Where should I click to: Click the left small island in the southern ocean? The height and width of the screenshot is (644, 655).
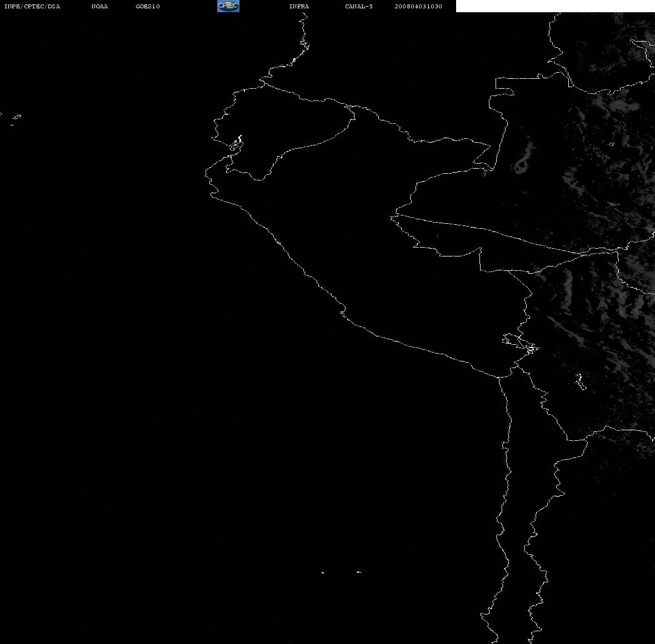point(322,572)
